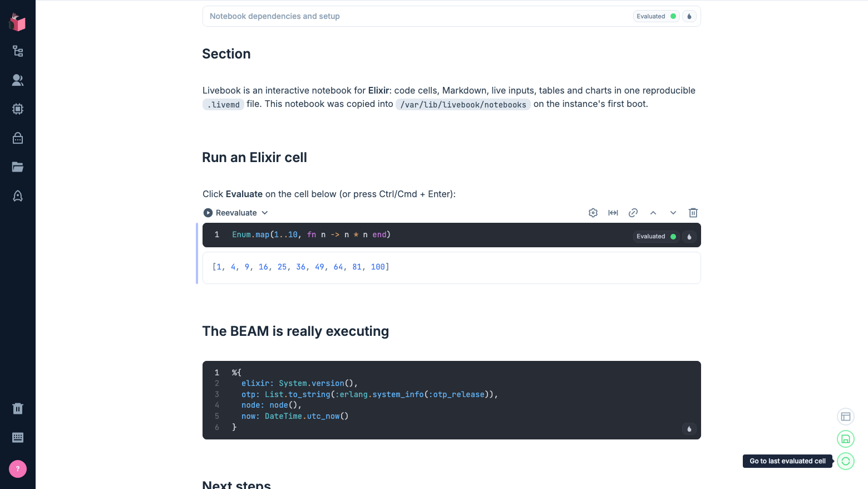The width and height of the screenshot is (868, 489).
Task: Open the files folder icon in sidebar
Action: (18, 167)
